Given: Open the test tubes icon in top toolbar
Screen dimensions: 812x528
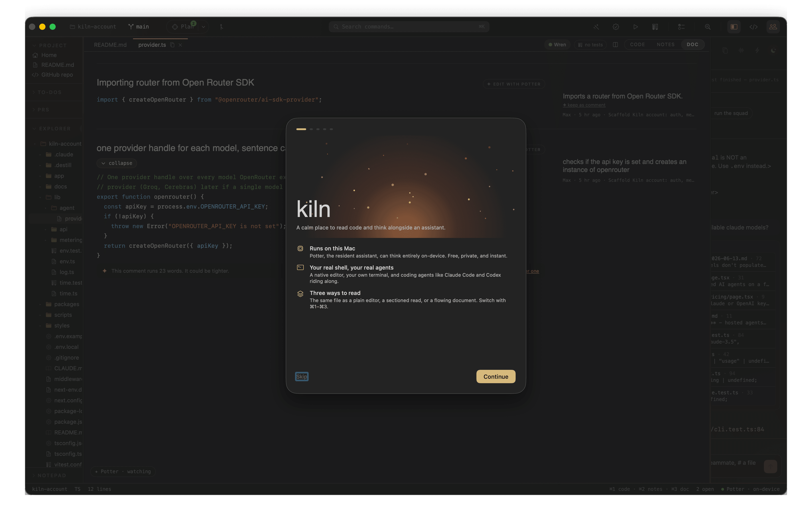Looking at the screenshot, I should click(x=655, y=27).
